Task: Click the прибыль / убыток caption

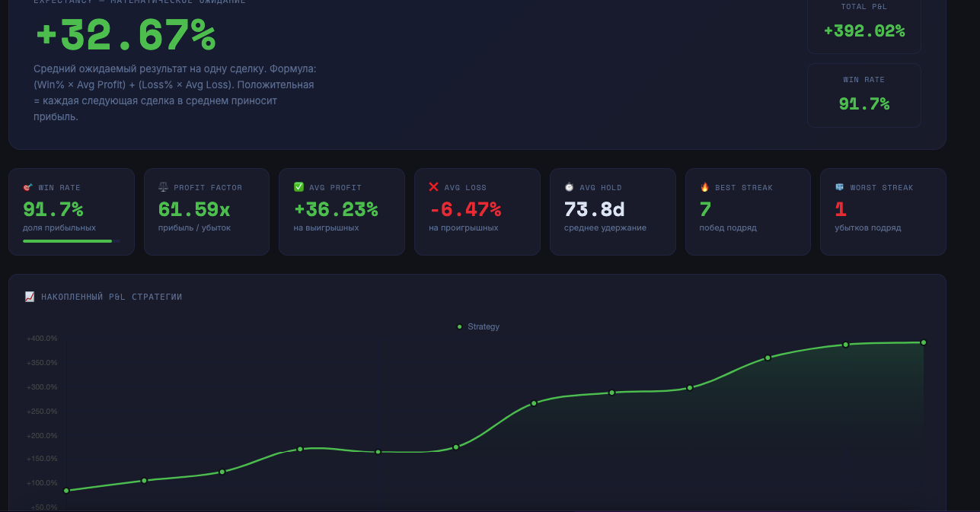Action: click(x=194, y=227)
